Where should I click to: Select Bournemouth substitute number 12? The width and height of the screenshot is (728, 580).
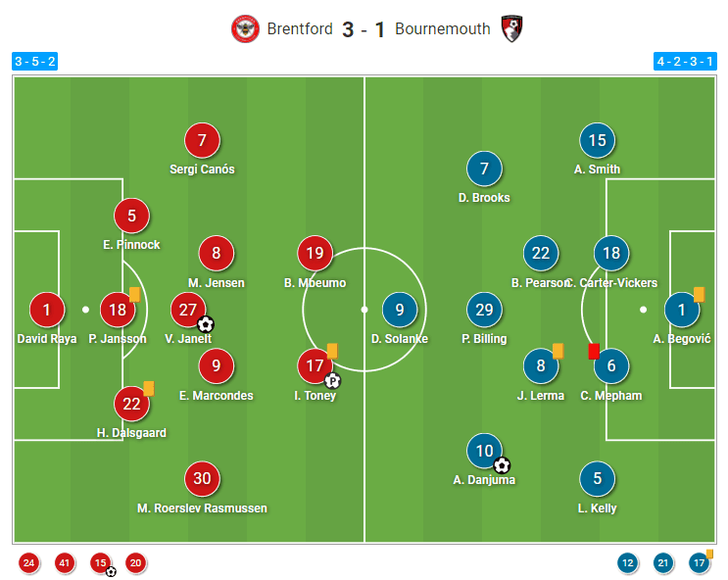pyautogui.click(x=627, y=562)
